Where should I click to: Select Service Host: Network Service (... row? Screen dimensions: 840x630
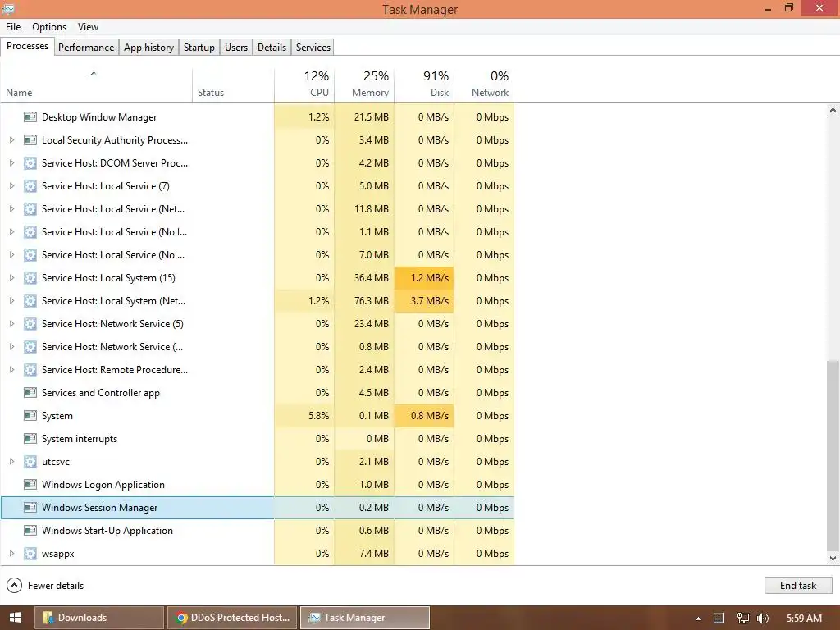point(257,347)
